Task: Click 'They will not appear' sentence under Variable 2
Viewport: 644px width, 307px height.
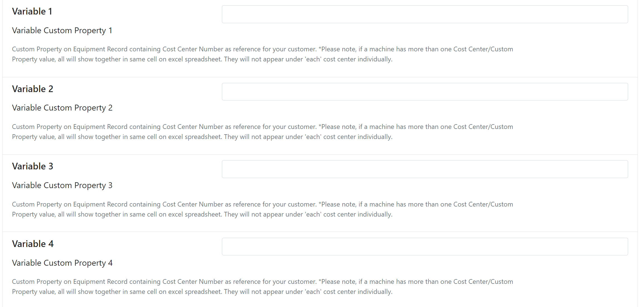Action: pos(308,137)
